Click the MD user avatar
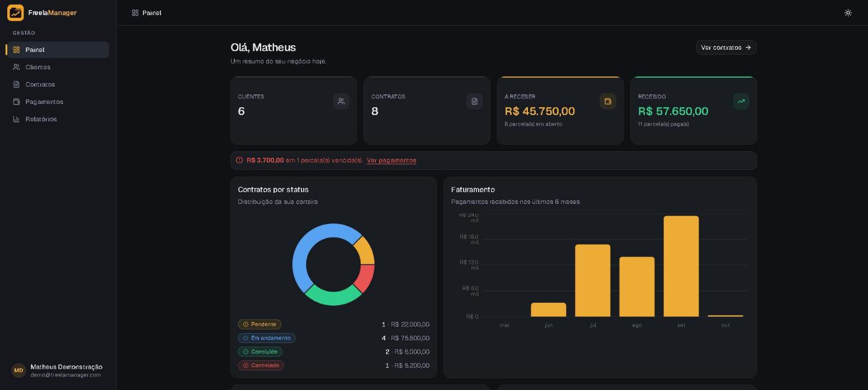 [x=18, y=370]
